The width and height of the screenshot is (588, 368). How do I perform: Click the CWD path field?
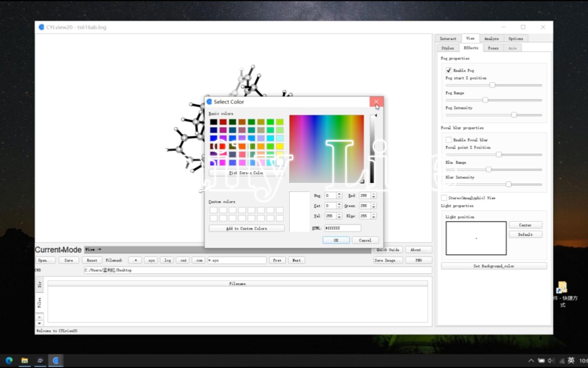pyautogui.click(x=258, y=270)
